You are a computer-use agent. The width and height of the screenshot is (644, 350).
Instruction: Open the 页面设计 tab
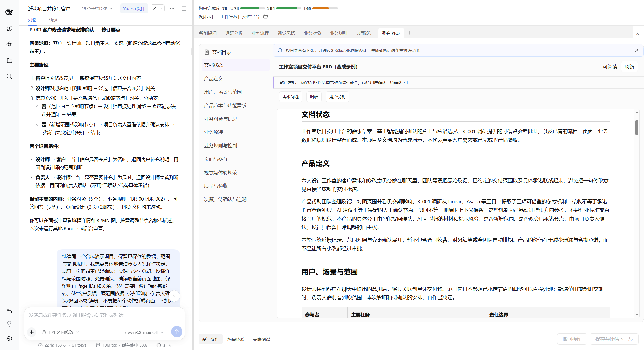(x=365, y=33)
